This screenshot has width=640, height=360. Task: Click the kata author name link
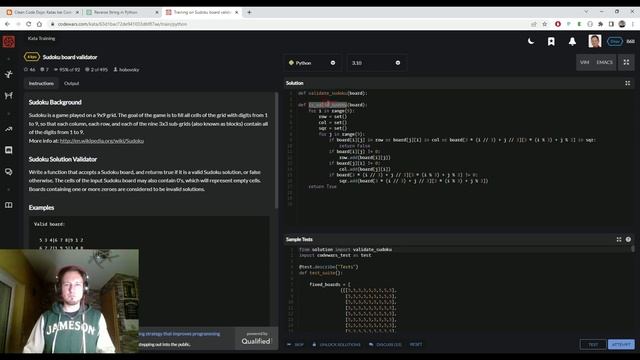[x=129, y=70]
